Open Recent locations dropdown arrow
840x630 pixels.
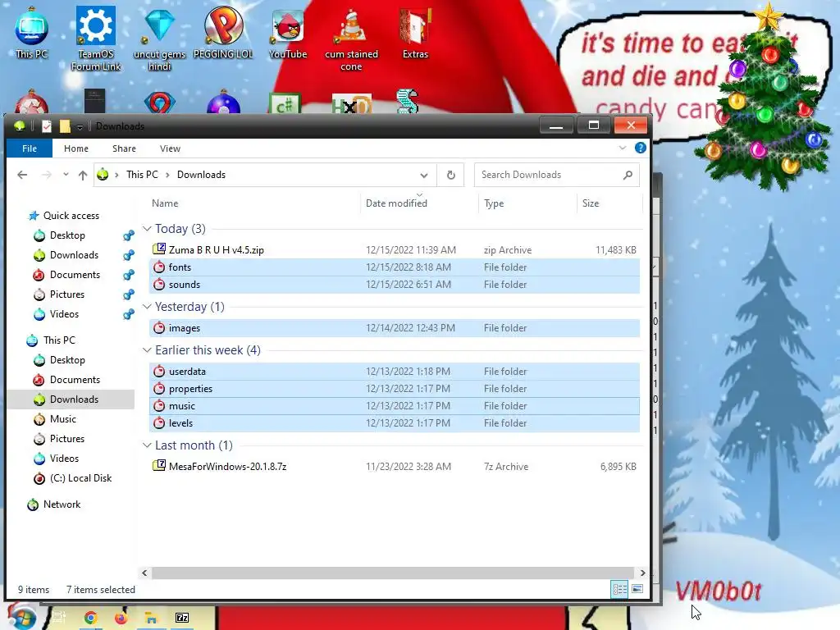pyautogui.click(x=66, y=174)
